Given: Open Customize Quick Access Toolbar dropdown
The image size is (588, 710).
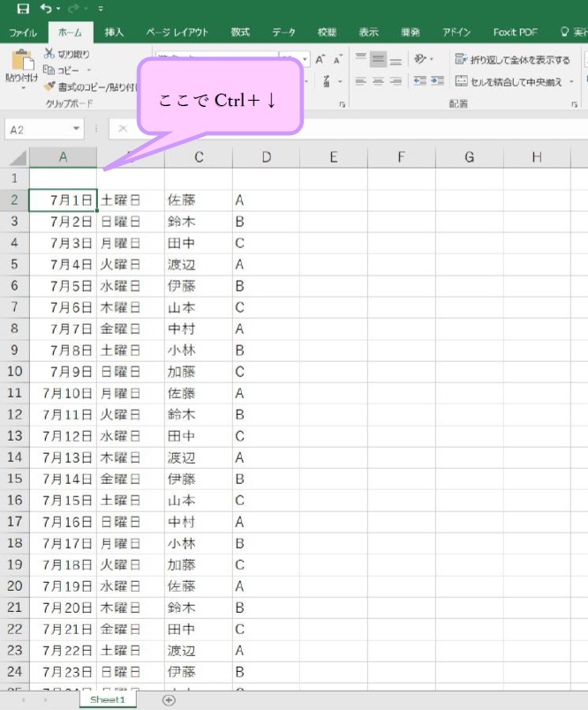Looking at the screenshot, I should (101, 9).
